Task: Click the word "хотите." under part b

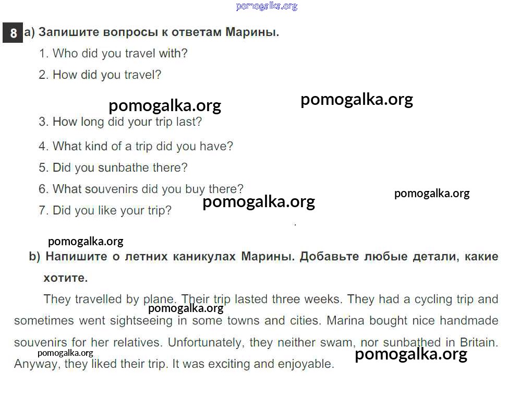Action: click(66, 278)
